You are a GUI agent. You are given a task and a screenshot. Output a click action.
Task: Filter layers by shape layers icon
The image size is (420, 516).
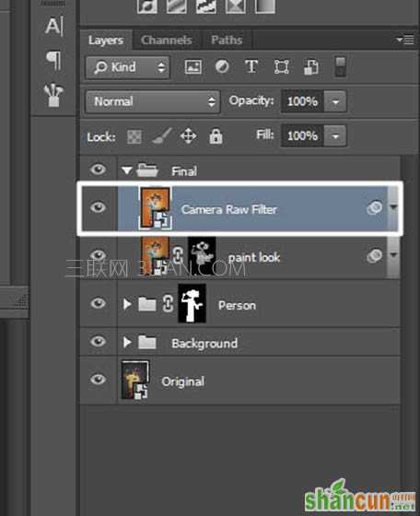[x=281, y=67]
